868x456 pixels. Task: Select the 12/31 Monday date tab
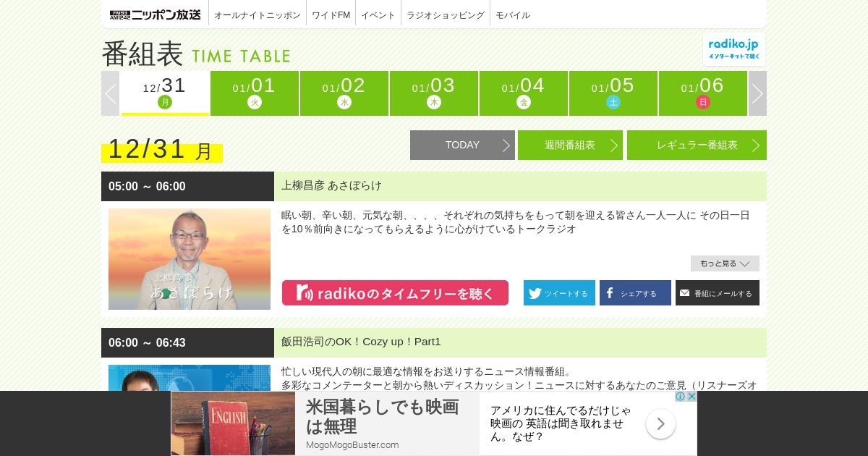pos(165,93)
